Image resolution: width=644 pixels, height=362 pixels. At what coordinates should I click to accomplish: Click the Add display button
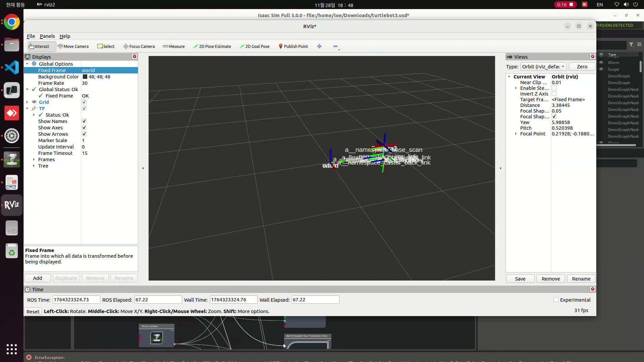(38, 278)
